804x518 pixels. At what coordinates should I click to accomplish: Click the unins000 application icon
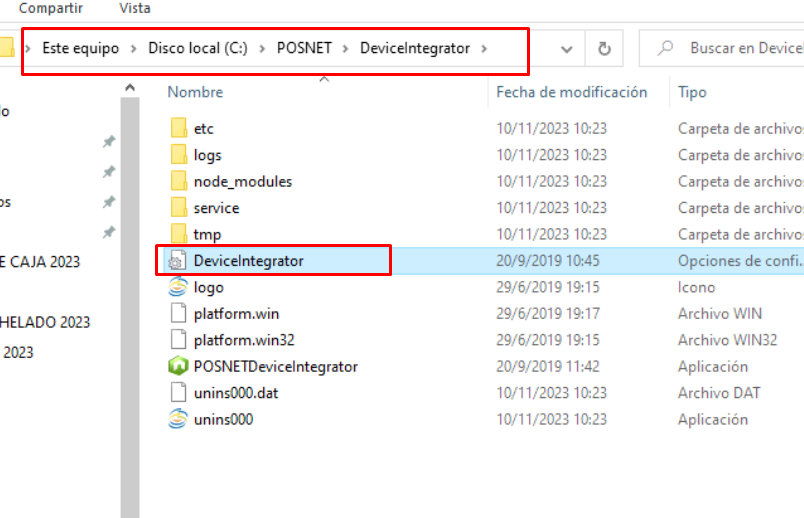[x=178, y=419]
